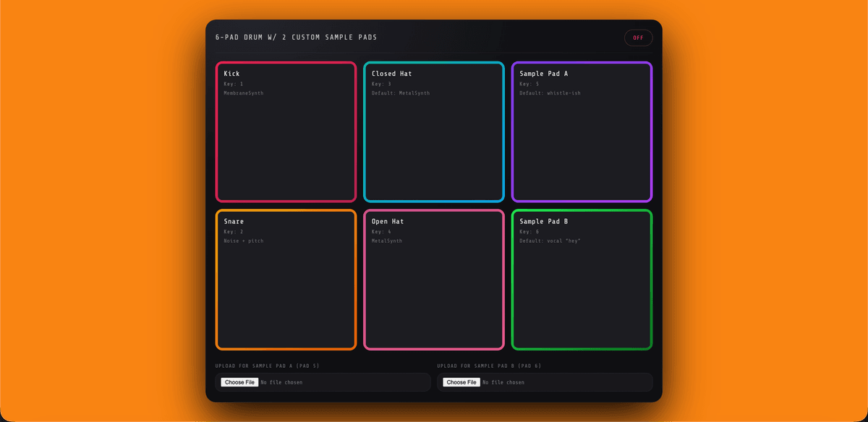868x422 pixels.
Task: Toggle the OFF power switch
Action: [638, 38]
